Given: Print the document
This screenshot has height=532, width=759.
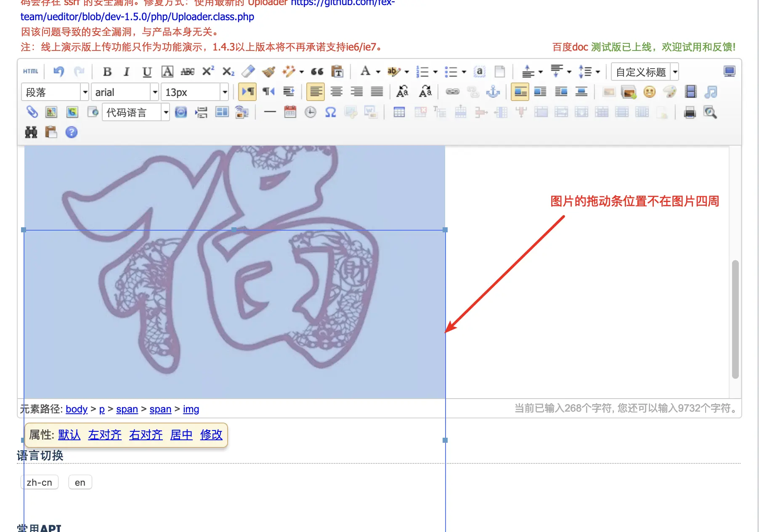Looking at the screenshot, I should point(690,112).
